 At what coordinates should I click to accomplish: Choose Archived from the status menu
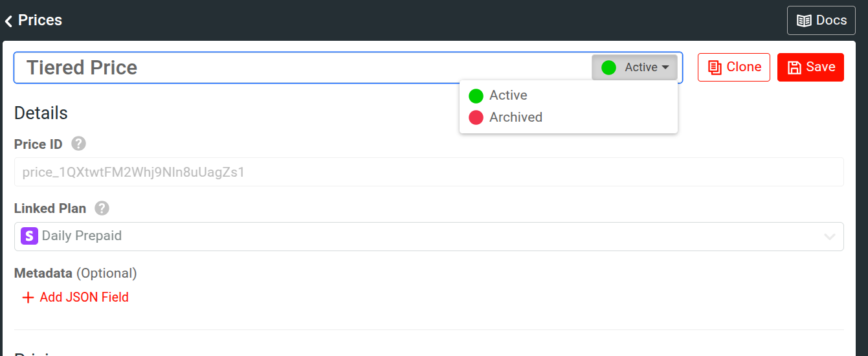[x=515, y=118]
